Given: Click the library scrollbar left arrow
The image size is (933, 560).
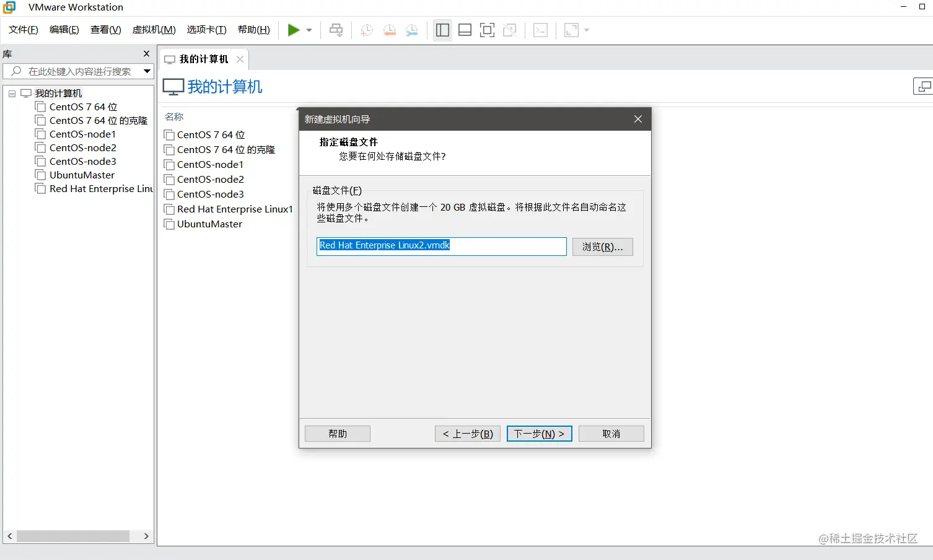Looking at the screenshot, I should [9, 536].
